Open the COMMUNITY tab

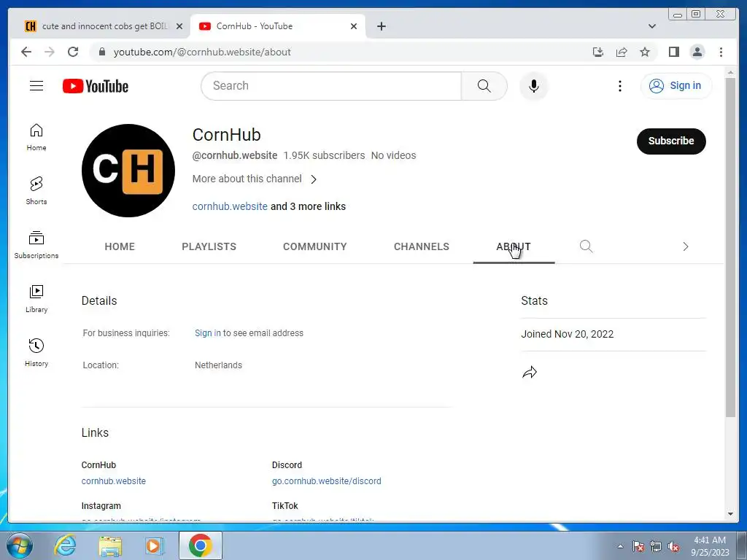click(x=315, y=246)
